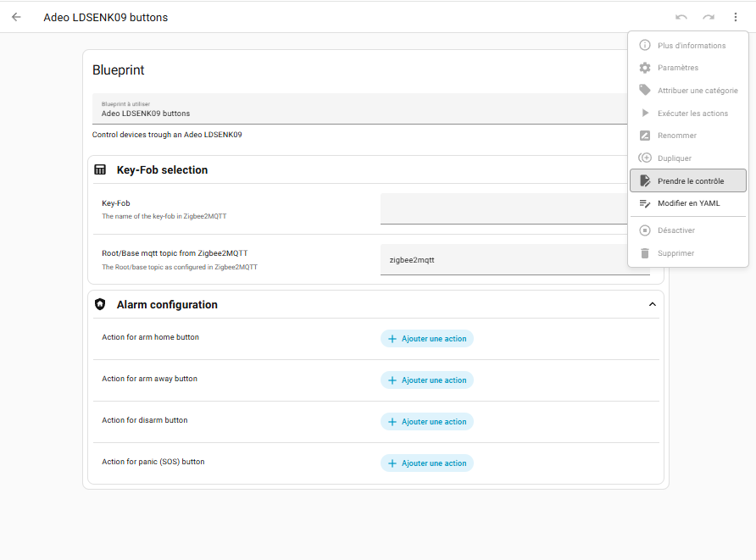Click the undo icon in header
The height and width of the screenshot is (560, 756).
pos(681,17)
